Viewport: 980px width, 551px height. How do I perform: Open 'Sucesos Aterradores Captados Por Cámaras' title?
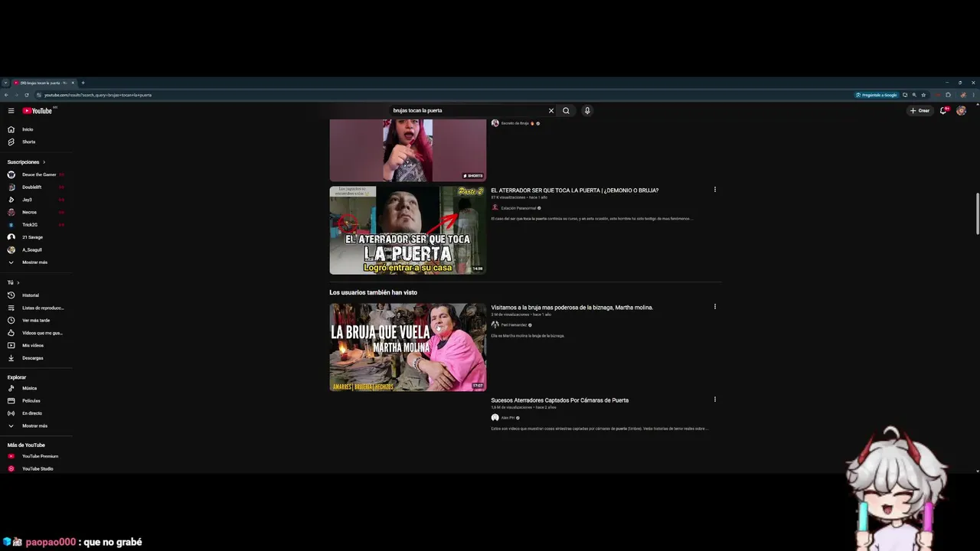pyautogui.click(x=560, y=400)
